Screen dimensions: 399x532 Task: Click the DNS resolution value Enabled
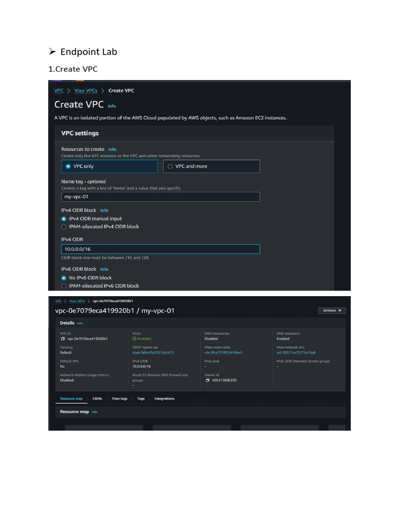click(283, 339)
